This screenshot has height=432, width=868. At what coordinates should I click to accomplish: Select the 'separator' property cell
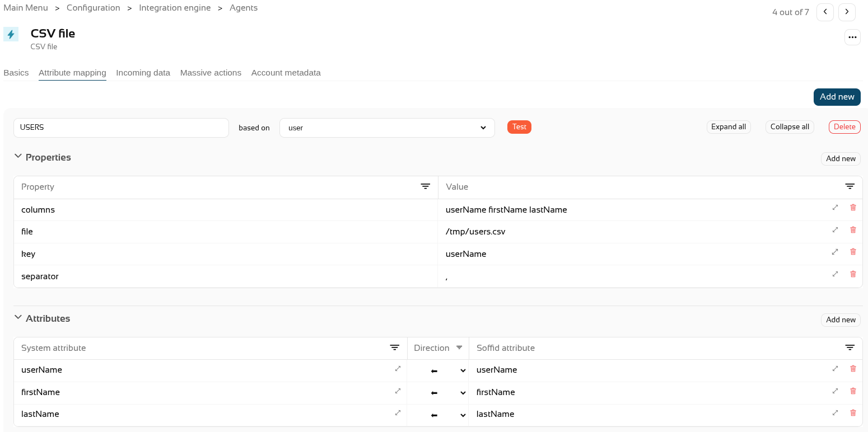click(x=226, y=276)
